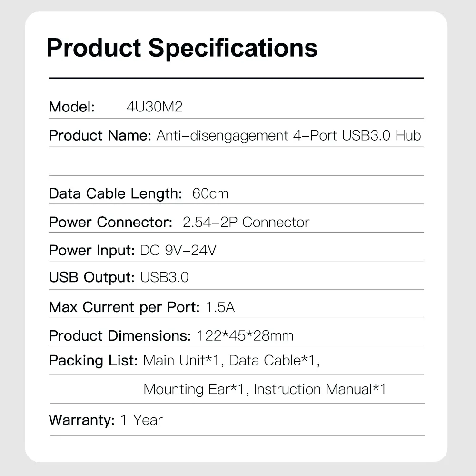Select the DC 9V-24V value
476x476 pixels.
click(178, 251)
